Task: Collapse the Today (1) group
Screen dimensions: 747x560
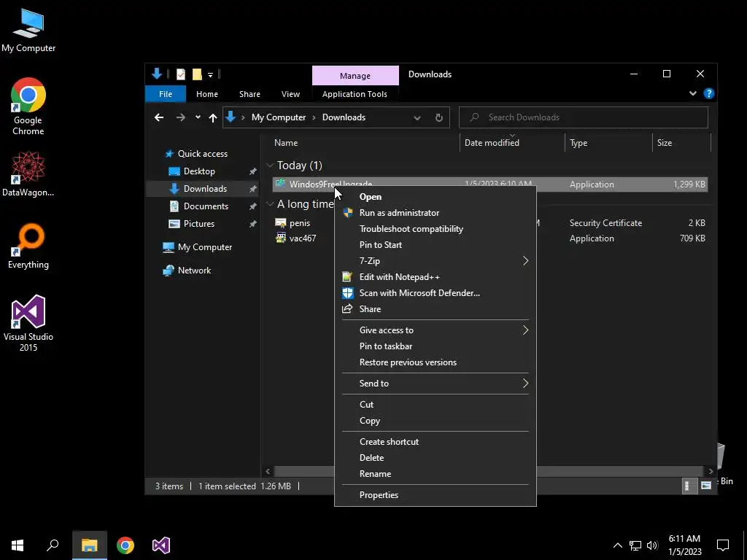Action: [270, 166]
